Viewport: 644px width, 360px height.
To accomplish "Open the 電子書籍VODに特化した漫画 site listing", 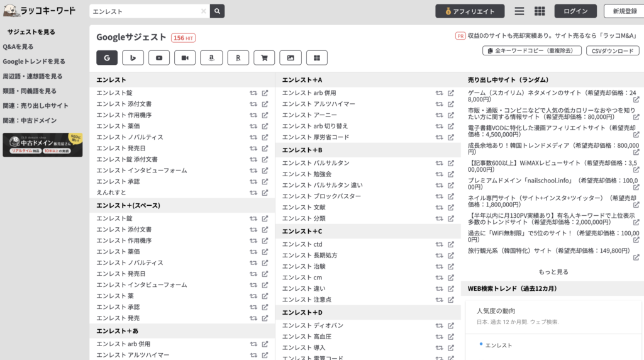I will [552, 131].
